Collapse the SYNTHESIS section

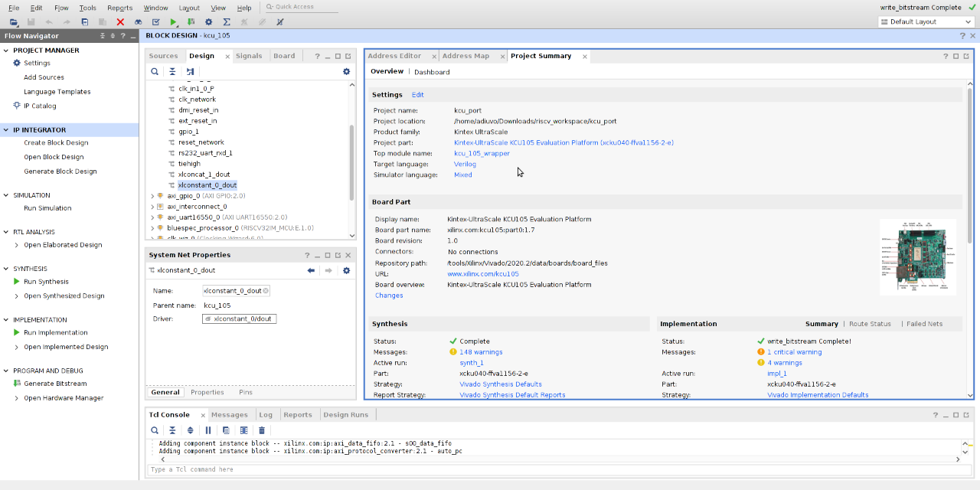(x=7, y=269)
